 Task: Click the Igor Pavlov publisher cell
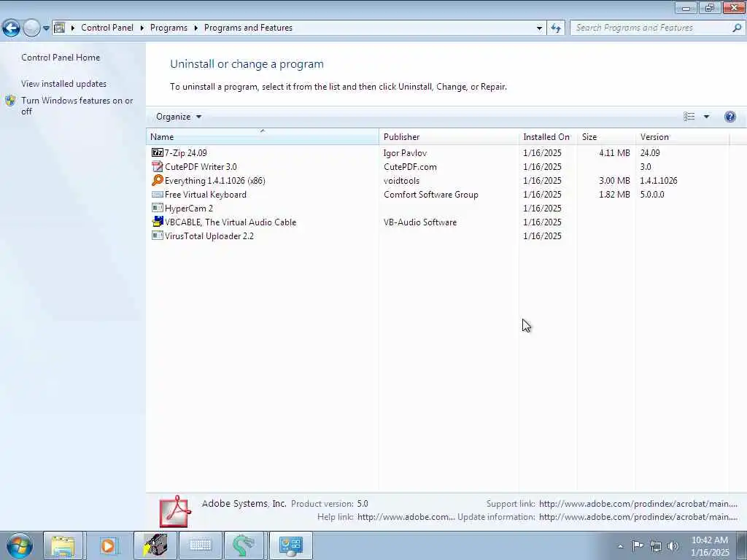[405, 153]
